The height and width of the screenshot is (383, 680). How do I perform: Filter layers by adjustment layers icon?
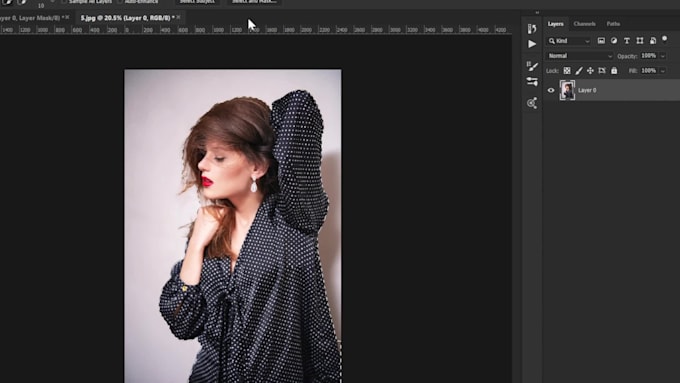pyautogui.click(x=614, y=41)
